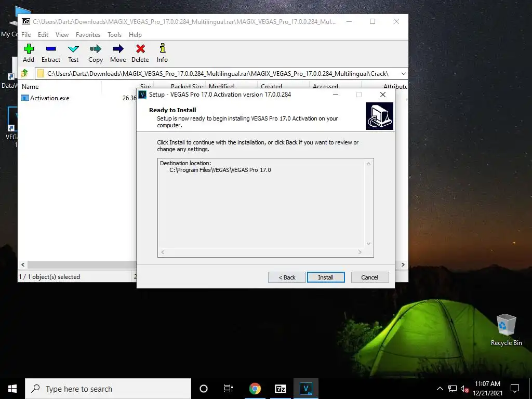Screen dimensions: 532x399
Task: Click the Install button in the setup wizard
Action: coord(326,277)
